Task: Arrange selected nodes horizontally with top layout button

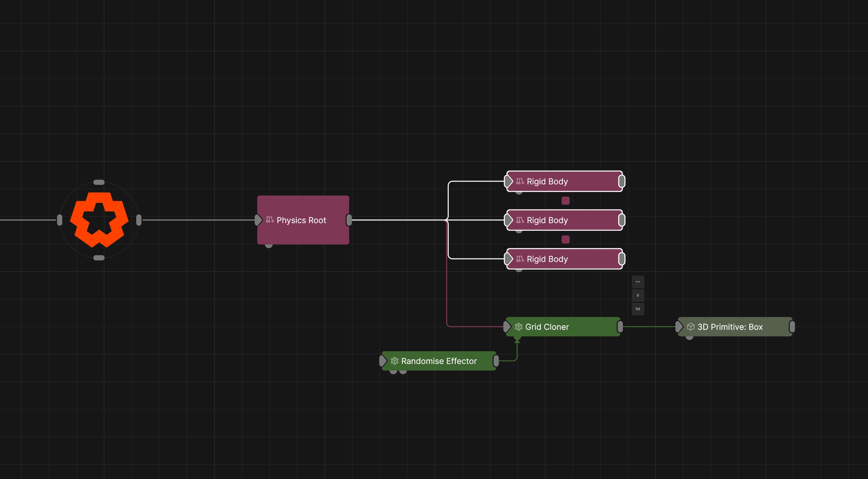Action: (638, 282)
